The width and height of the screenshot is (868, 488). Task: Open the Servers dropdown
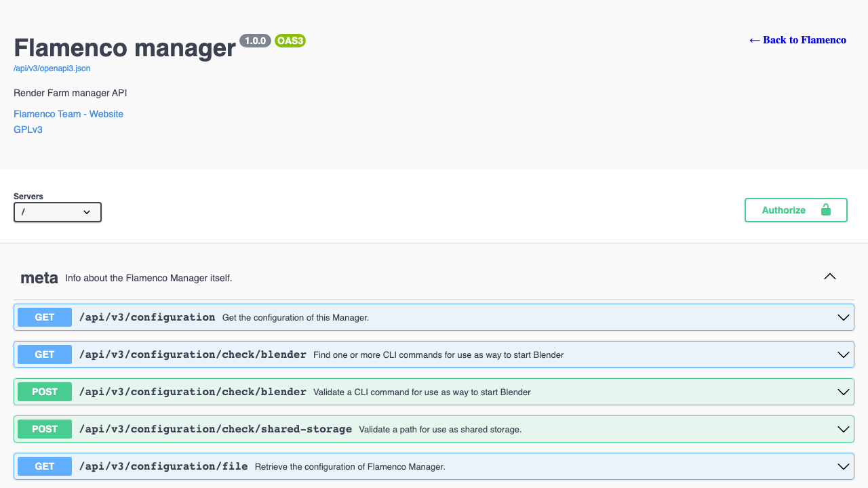point(58,212)
